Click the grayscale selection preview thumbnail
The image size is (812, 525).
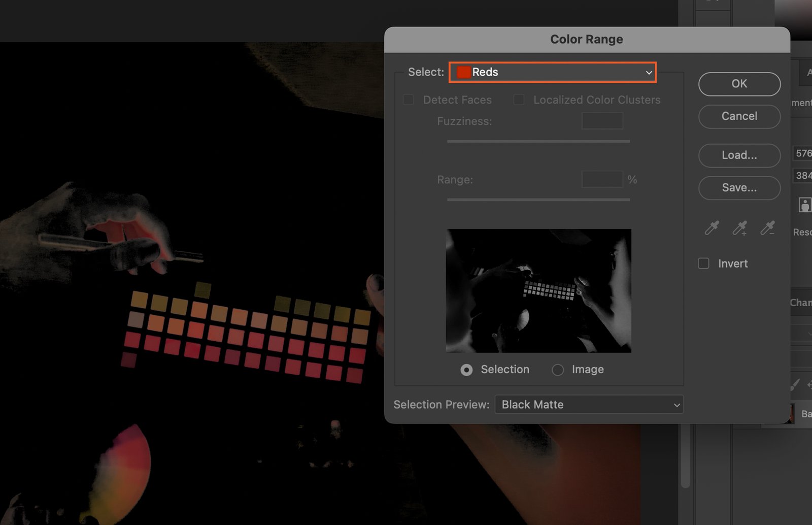coord(538,290)
